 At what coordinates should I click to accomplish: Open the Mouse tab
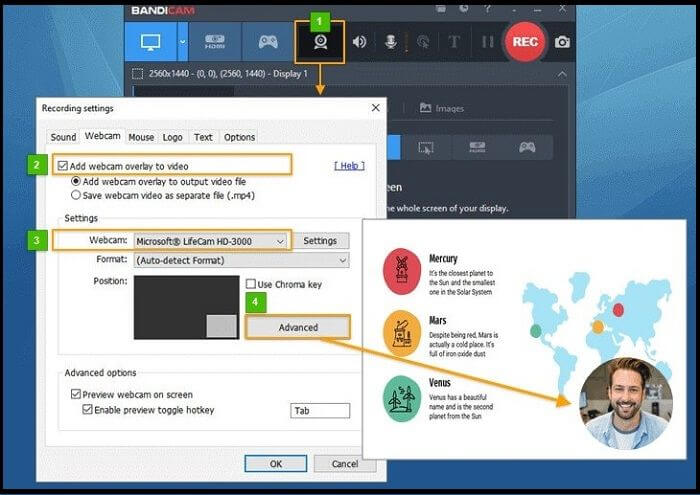pyautogui.click(x=141, y=137)
